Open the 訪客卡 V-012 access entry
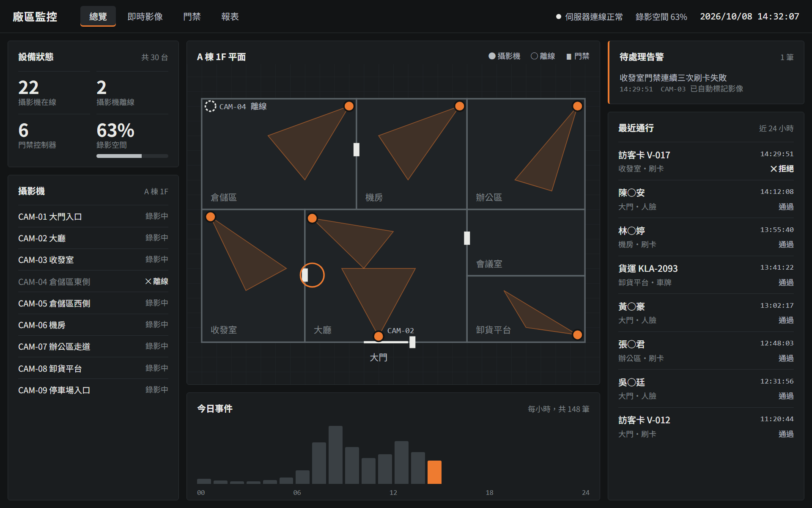Image resolution: width=812 pixels, height=508 pixels. [706, 426]
